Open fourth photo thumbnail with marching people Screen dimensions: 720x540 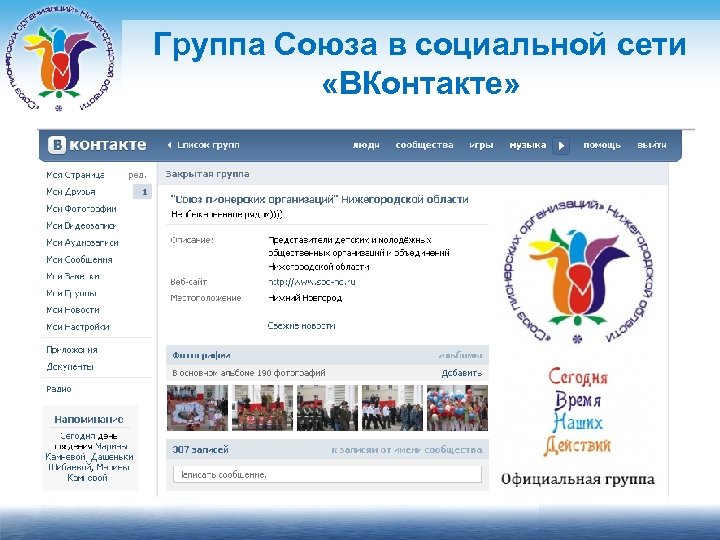pyautogui.click(x=392, y=408)
